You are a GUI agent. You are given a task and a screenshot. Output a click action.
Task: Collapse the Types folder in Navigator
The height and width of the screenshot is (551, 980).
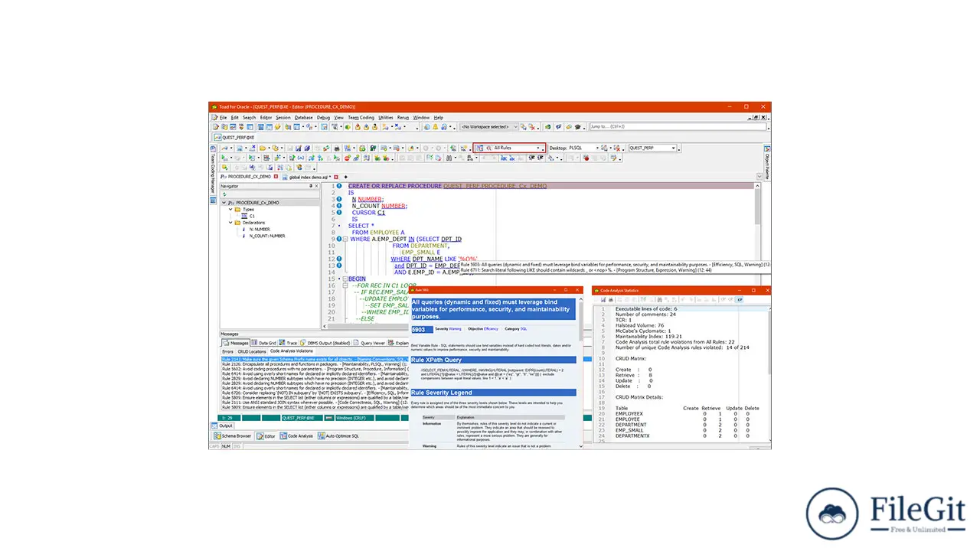230,209
